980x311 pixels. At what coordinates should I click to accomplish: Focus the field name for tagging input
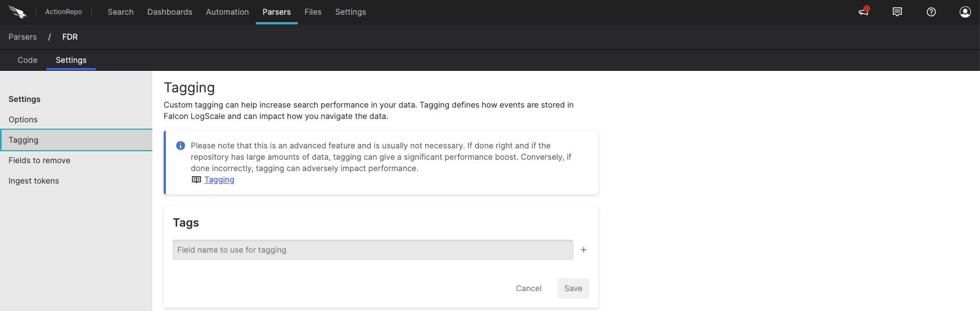point(373,250)
